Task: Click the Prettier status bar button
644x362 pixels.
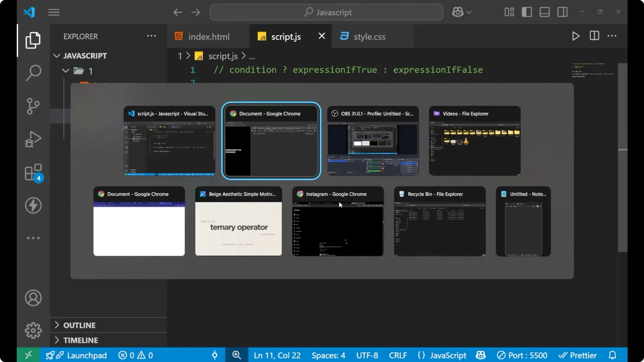Action: [x=578, y=355]
